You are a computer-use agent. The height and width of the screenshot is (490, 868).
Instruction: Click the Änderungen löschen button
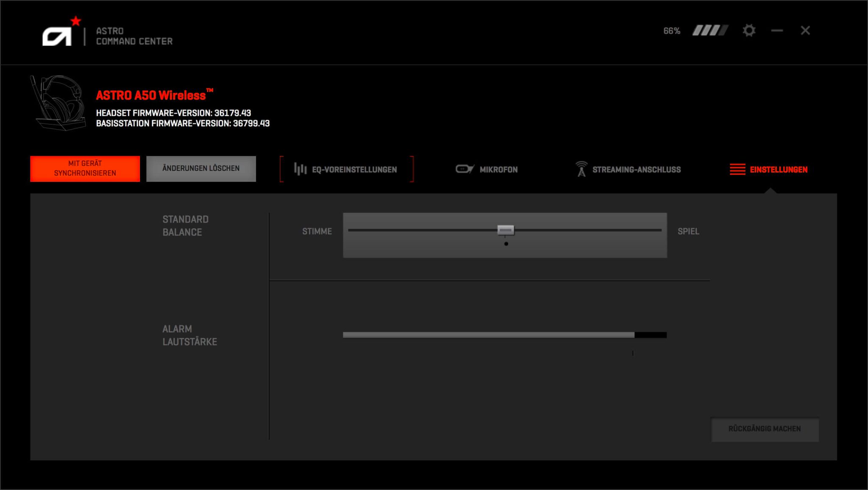[x=201, y=169]
